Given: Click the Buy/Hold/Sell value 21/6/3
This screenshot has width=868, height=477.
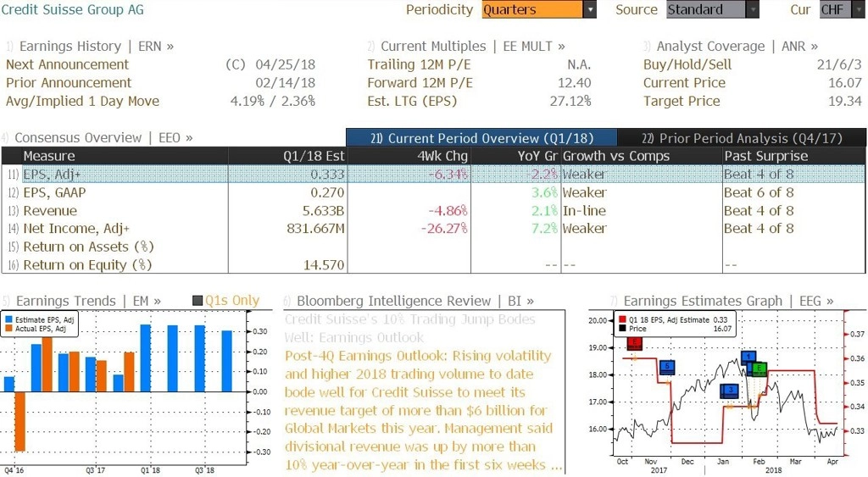Looking at the screenshot, I should click(839, 64).
